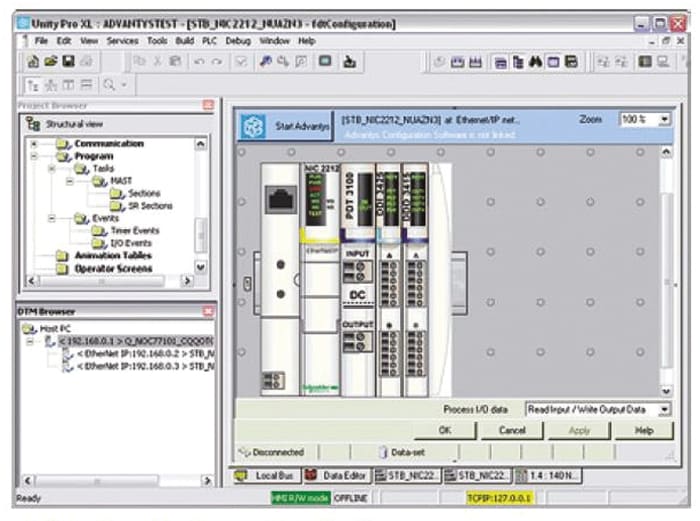The image size is (700, 521).
Task: Click the rack view vertical scrollbar down arrow
Action: click(x=666, y=391)
